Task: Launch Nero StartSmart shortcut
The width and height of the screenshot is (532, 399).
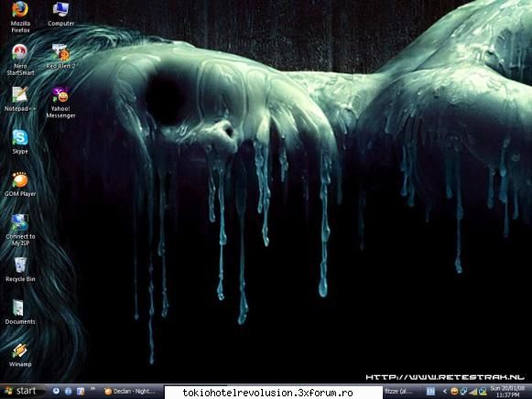Action: pyautogui.click(x=20, y=59)
